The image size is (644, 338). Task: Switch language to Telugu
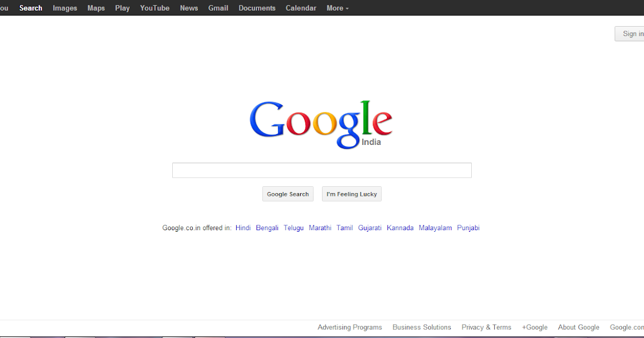[x=294, y=228]
